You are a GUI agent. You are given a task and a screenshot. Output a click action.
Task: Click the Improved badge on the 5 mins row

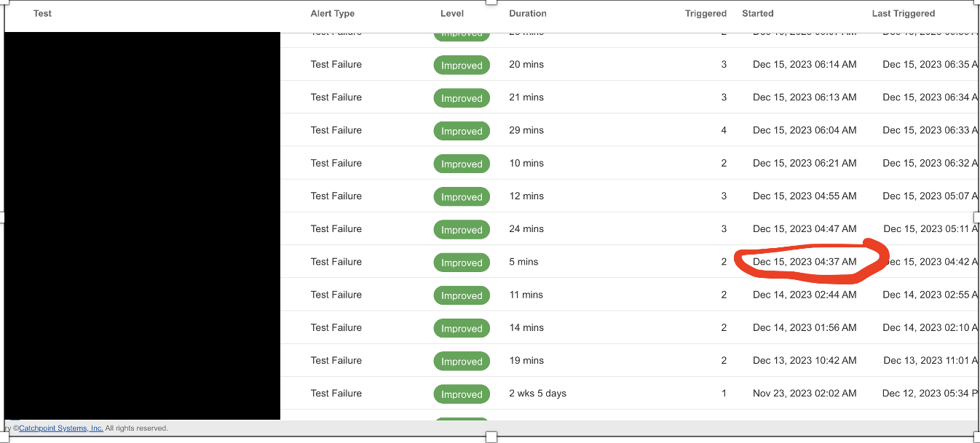point(462,263)
